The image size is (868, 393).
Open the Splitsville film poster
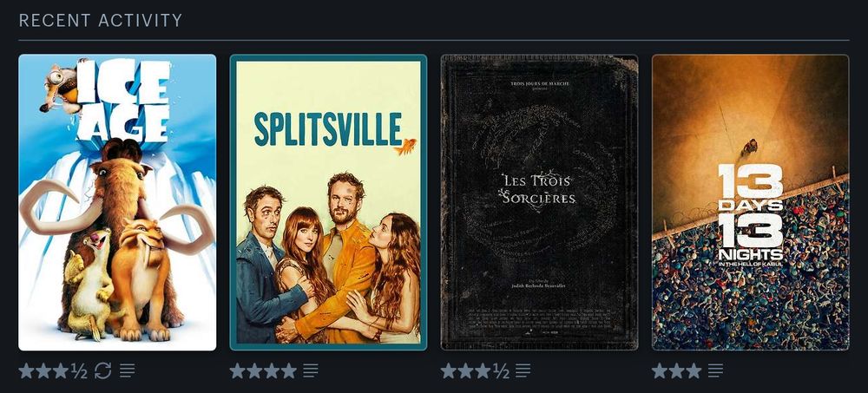point(328,203)
